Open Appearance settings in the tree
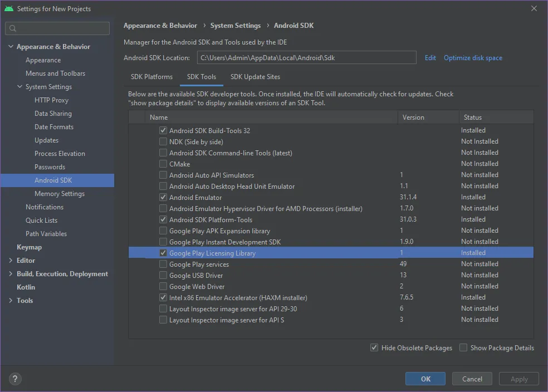548x392 pixels. pyautogui.click(x=43, y=60)
